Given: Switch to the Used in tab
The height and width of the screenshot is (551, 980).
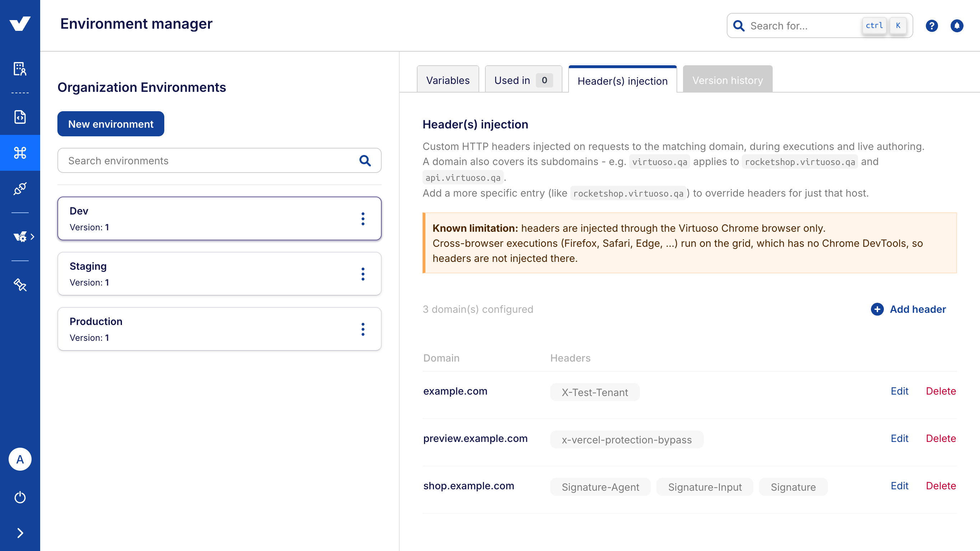Looking at the screenshot, I should (x=523, y=79).
